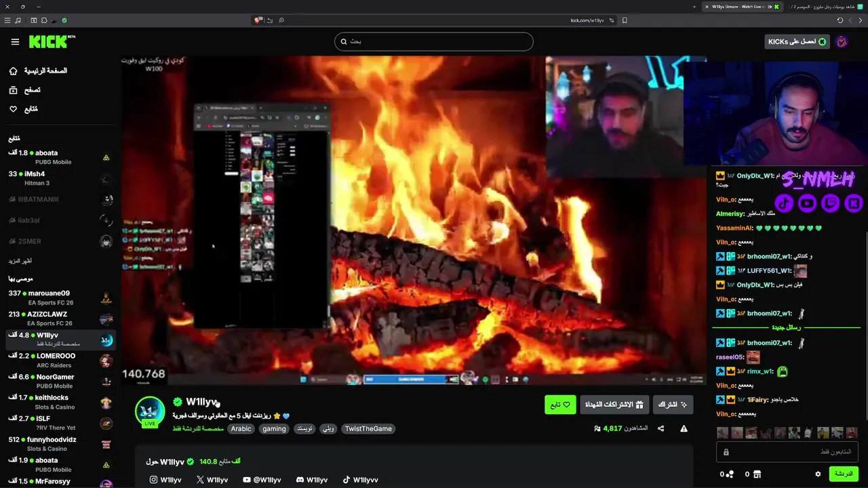Open Following in the sidebar
868x488 pixels.
click(x=24, y=109)
